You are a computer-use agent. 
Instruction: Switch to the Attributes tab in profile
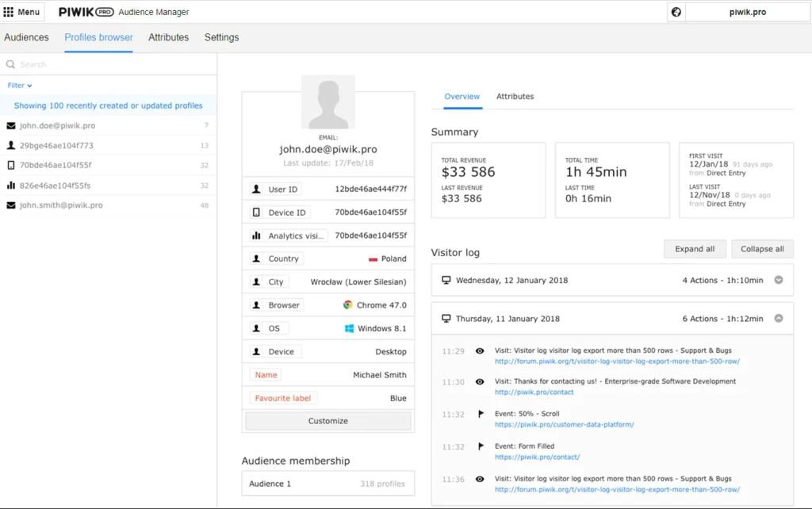tap(515, 97)
